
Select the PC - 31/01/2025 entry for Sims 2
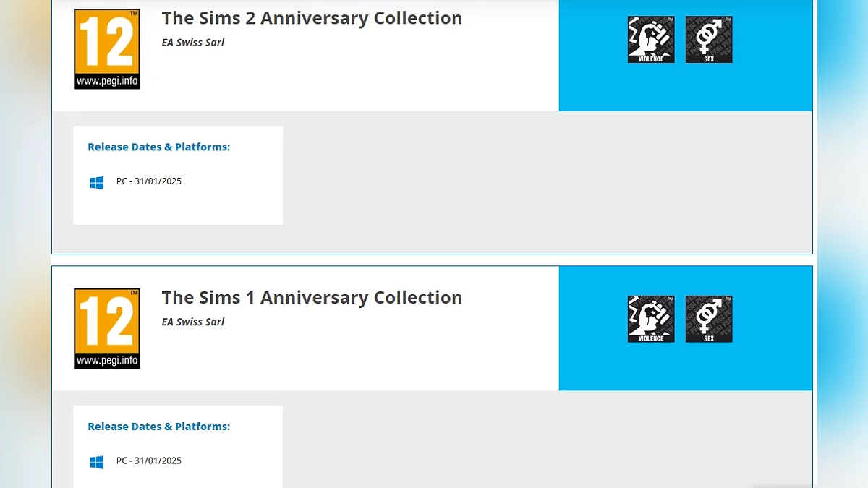coord(149,181)
